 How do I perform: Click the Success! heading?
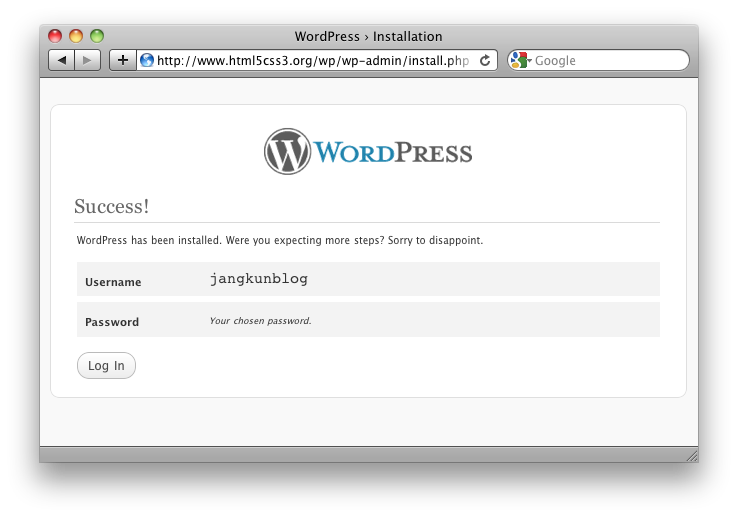[112, 206]
